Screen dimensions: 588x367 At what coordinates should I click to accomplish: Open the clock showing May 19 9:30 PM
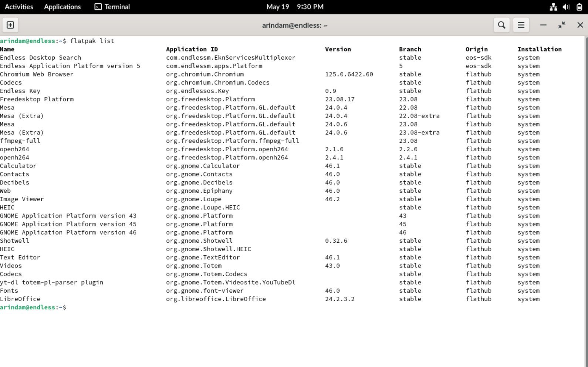295,7
